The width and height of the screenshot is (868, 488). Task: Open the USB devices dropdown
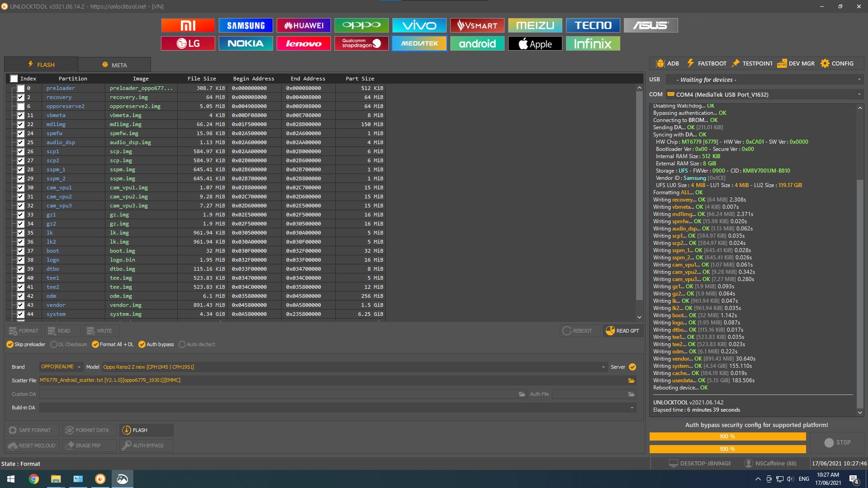pos(765,80)
